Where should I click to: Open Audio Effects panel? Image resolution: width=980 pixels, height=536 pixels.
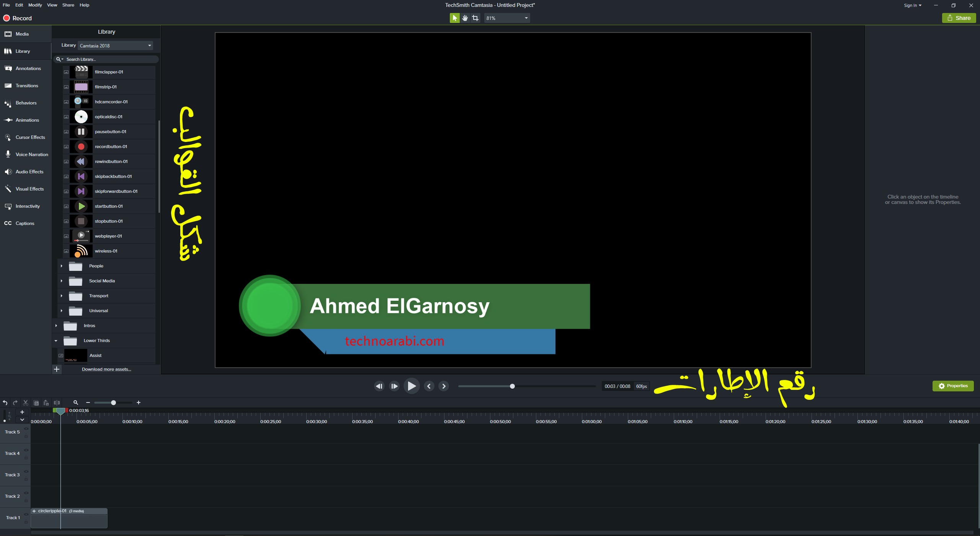point(25,172)
